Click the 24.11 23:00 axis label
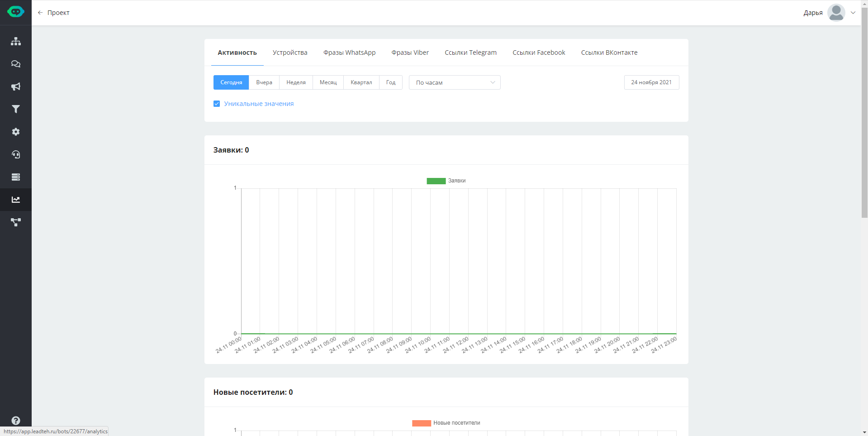This screenshot has height=436, width=868. (x=664, y=345)
